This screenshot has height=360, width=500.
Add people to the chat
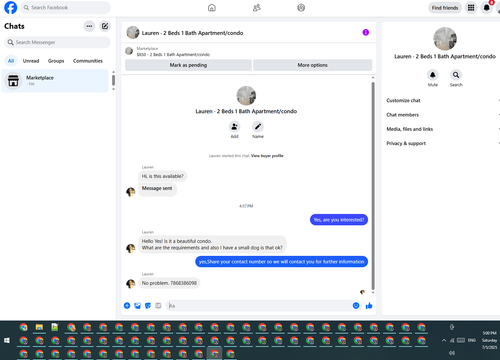(x=234, y=127)
